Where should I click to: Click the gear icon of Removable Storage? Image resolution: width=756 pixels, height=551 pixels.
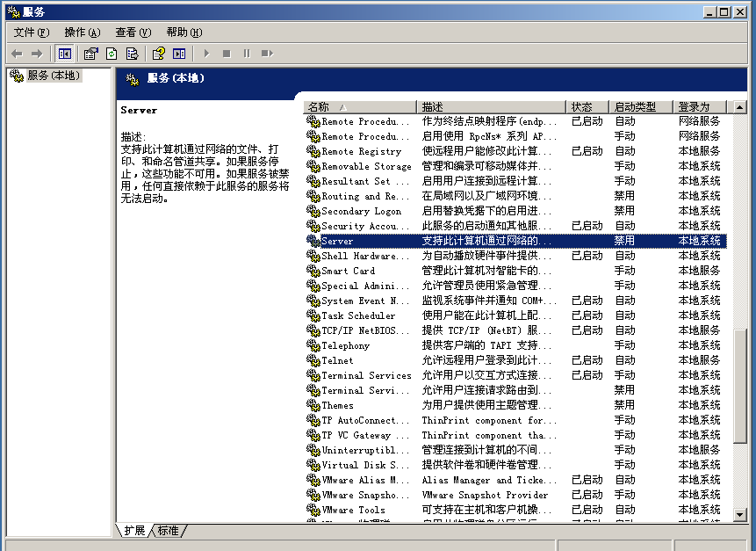[x=313, y=166]
